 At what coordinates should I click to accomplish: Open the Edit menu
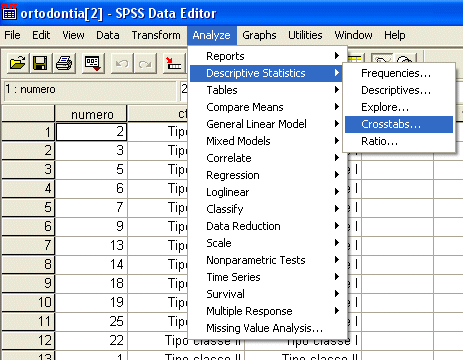[x=41, y=35]
